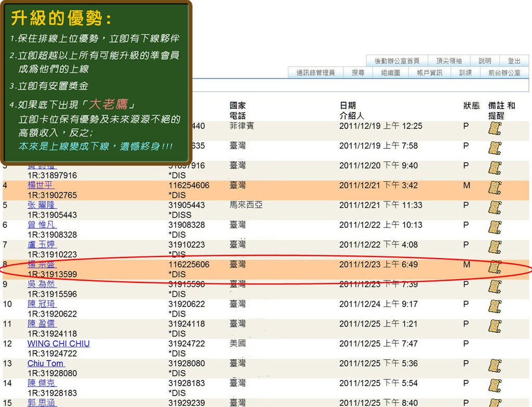
Task: Open note icon for 2011/12/19 上午 12:25 row
Action: pyautogui.click(x=495, y=129)
